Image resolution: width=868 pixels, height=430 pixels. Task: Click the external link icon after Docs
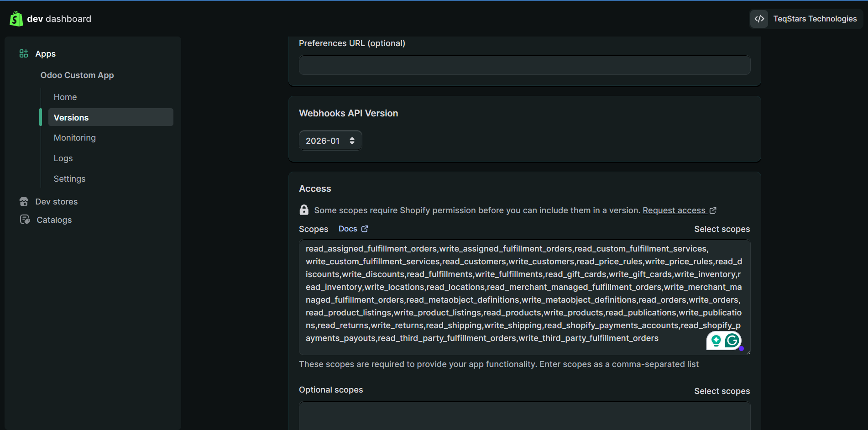365,229
